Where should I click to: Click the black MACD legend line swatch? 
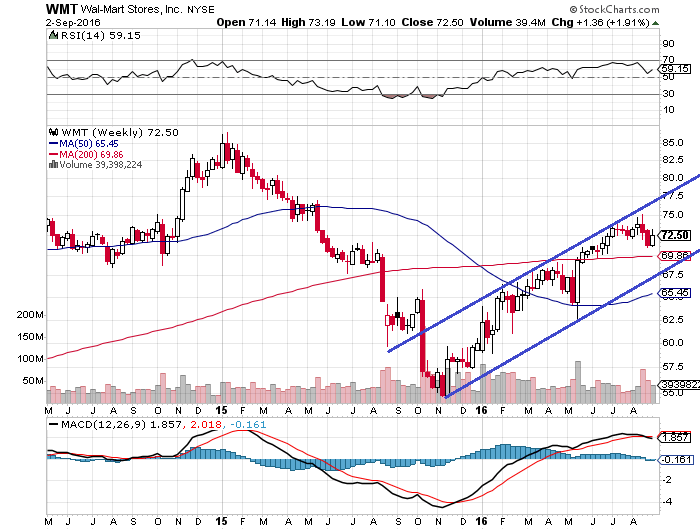[x=54, y=424]
